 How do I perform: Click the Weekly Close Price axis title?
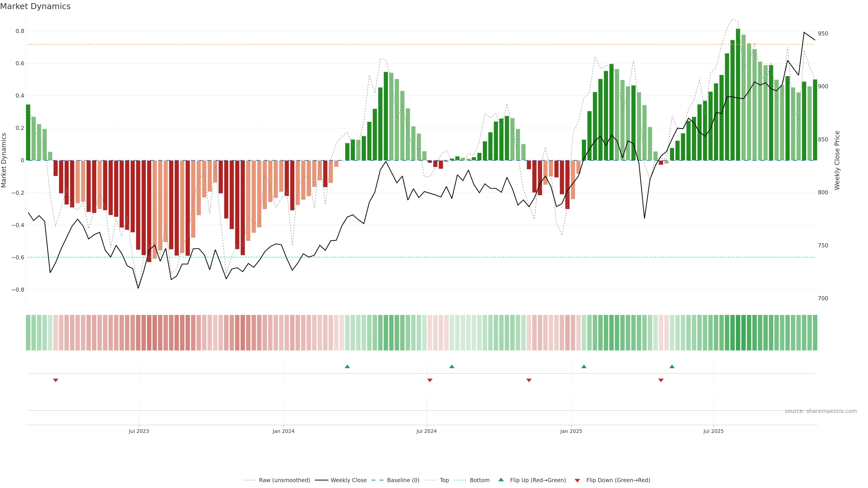(837, 160)
